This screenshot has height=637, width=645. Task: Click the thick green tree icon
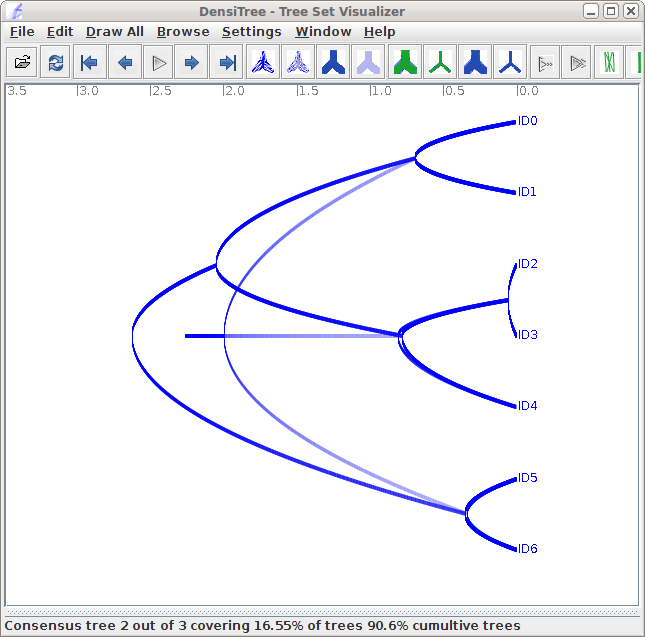[x=405, y=63]
